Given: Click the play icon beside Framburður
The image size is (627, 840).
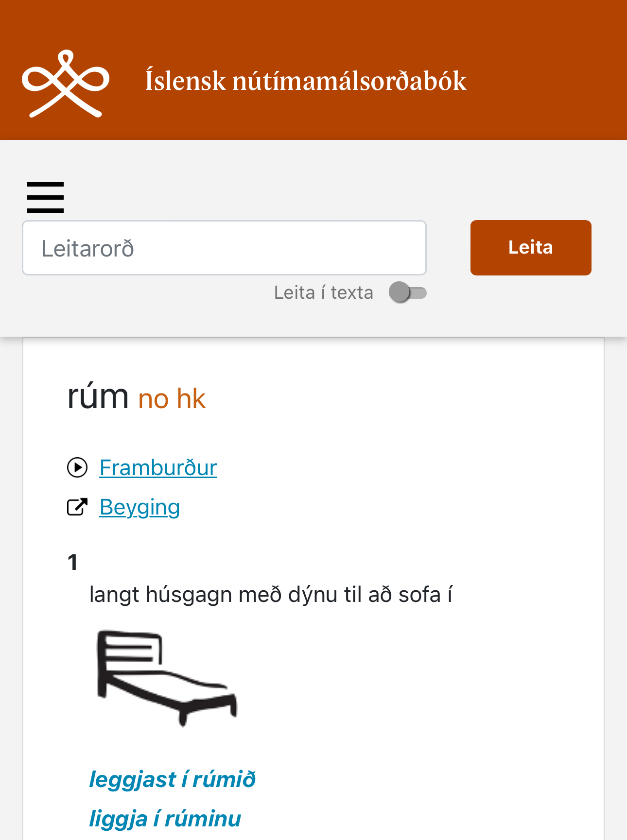Looking at the screenshot, I should (x=77, y=468).
